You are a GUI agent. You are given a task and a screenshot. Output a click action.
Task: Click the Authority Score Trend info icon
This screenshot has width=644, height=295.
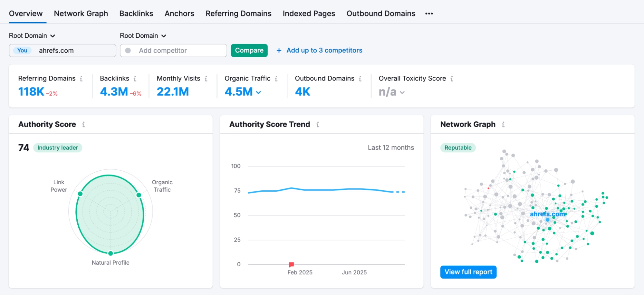click(318, 125)
